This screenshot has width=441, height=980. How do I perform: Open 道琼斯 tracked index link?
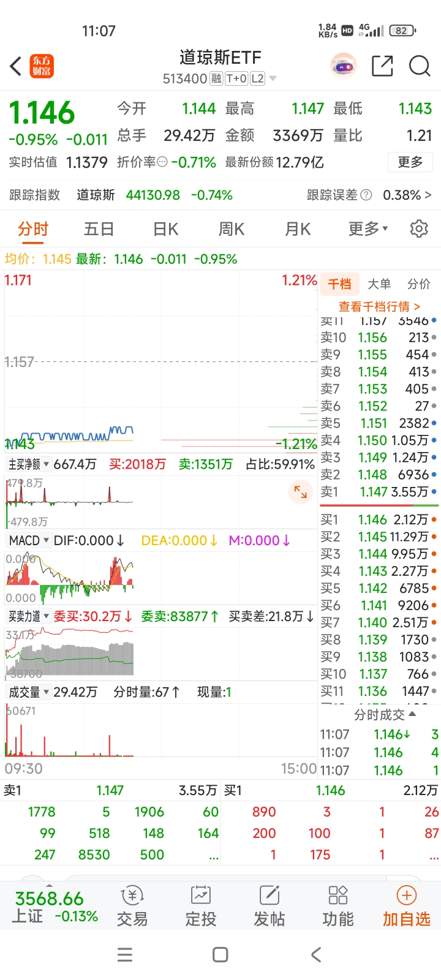96,195
